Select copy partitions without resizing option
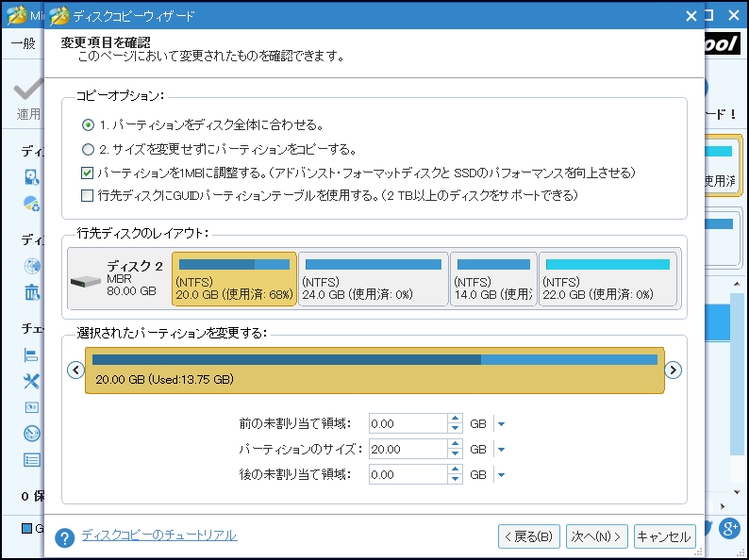The image size is (749, 560). point(88,150)
